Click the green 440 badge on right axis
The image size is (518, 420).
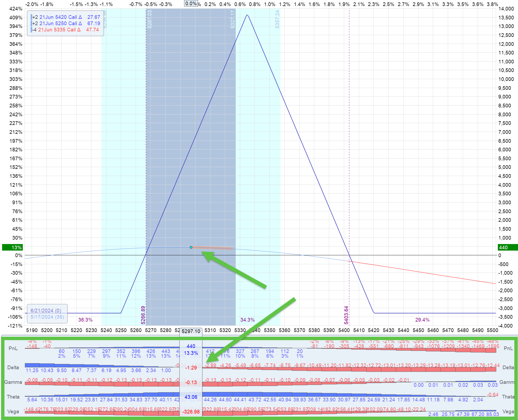[507, 247]
